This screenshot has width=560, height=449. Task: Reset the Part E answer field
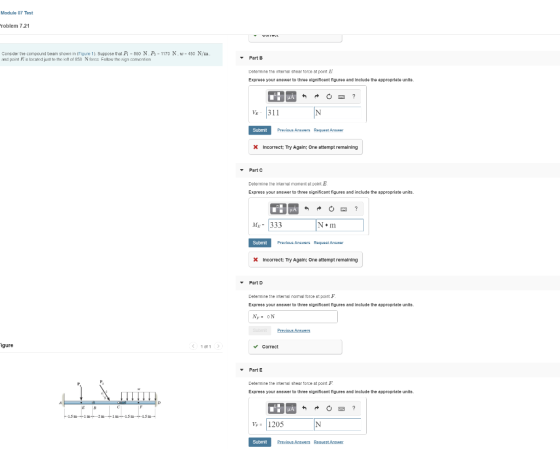(x=329, y=408)
